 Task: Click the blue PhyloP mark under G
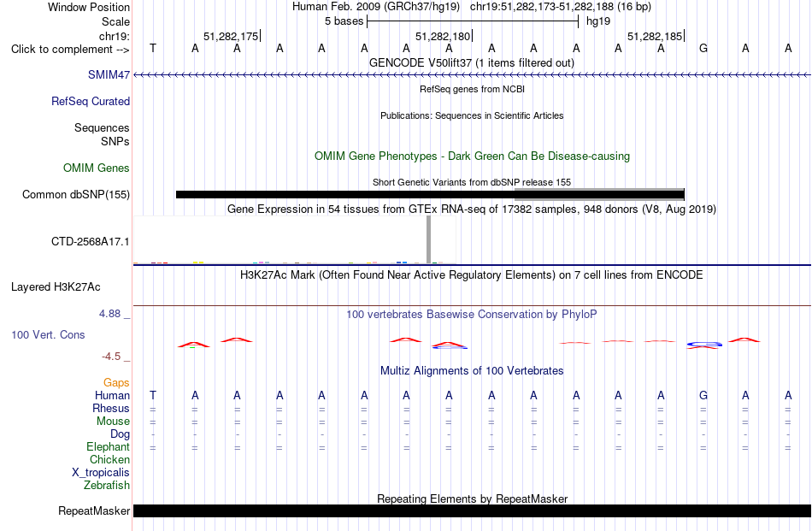pyautogui.click(x=704, y=344)
